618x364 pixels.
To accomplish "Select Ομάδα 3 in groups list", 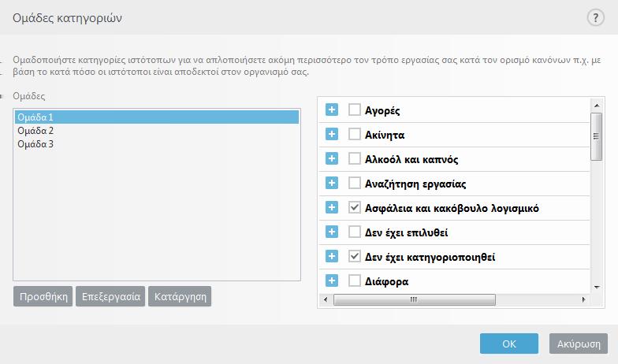I will (156, 143).
